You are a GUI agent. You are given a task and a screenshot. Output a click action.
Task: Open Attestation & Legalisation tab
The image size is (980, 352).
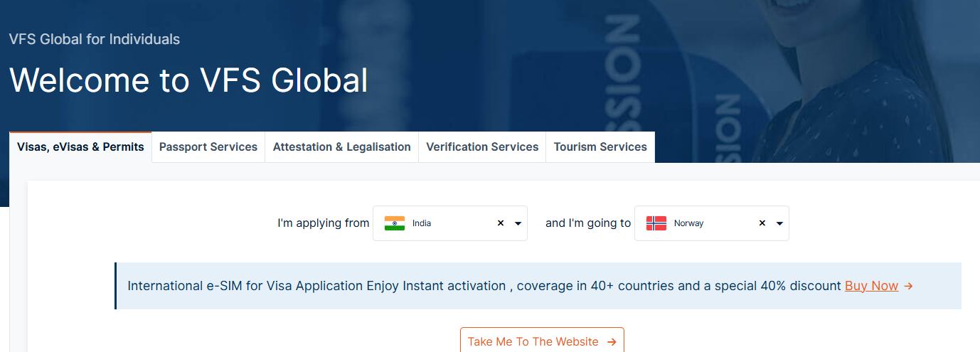[342, 147]
